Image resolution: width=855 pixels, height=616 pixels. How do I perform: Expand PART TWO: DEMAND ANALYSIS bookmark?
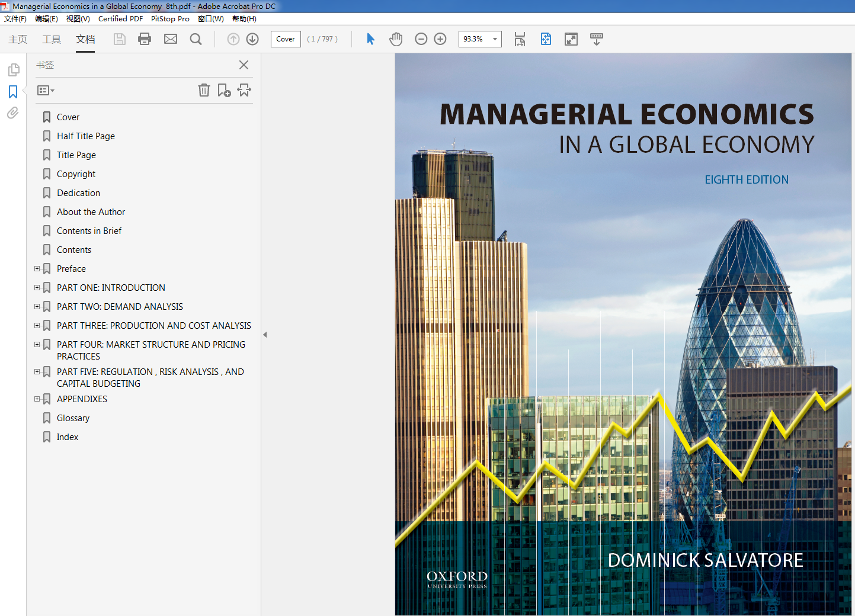click(37, 306)
